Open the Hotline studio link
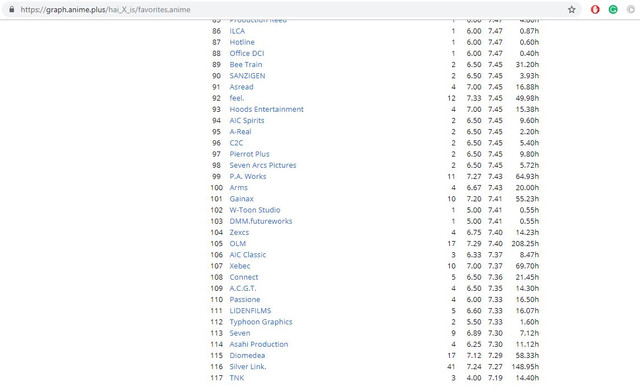The image size is (640, 392). point(242,42)
